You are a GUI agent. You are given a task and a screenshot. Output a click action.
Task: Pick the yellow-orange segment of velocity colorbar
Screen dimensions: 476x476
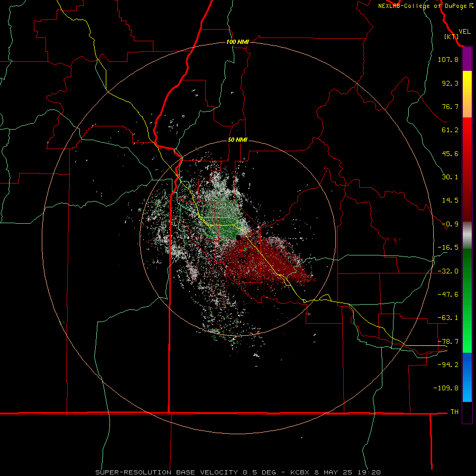(467, 94)
